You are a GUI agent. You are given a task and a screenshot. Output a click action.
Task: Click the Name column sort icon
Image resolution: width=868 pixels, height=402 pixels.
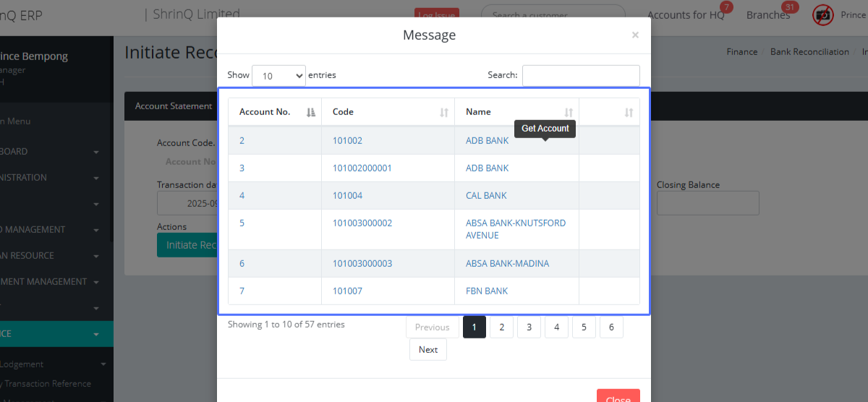569,112
